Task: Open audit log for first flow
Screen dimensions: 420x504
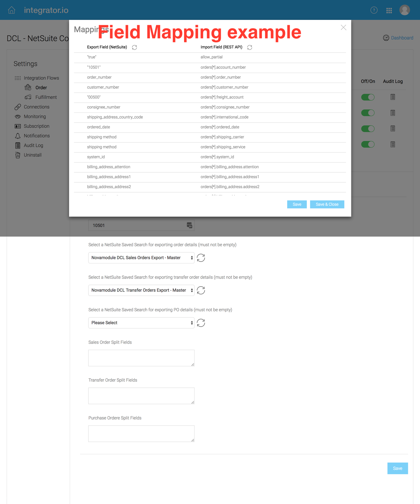Action: (x=393, y=97)
